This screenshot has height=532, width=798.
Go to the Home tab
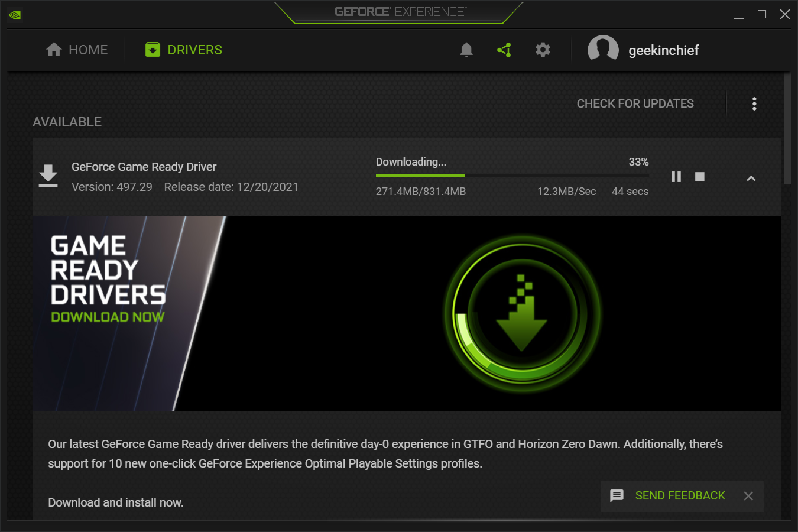coord(77,50)
